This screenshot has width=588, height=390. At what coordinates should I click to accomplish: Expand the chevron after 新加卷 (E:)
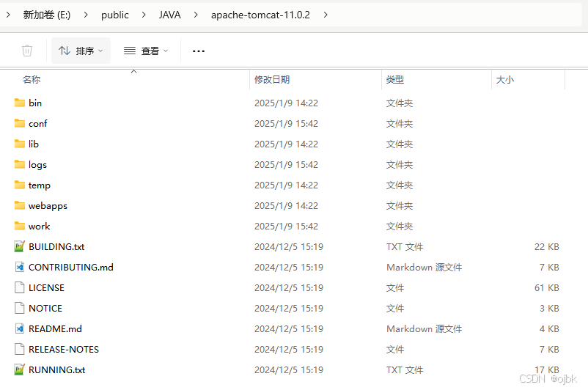pyautogui.click(x=86, y=15)
